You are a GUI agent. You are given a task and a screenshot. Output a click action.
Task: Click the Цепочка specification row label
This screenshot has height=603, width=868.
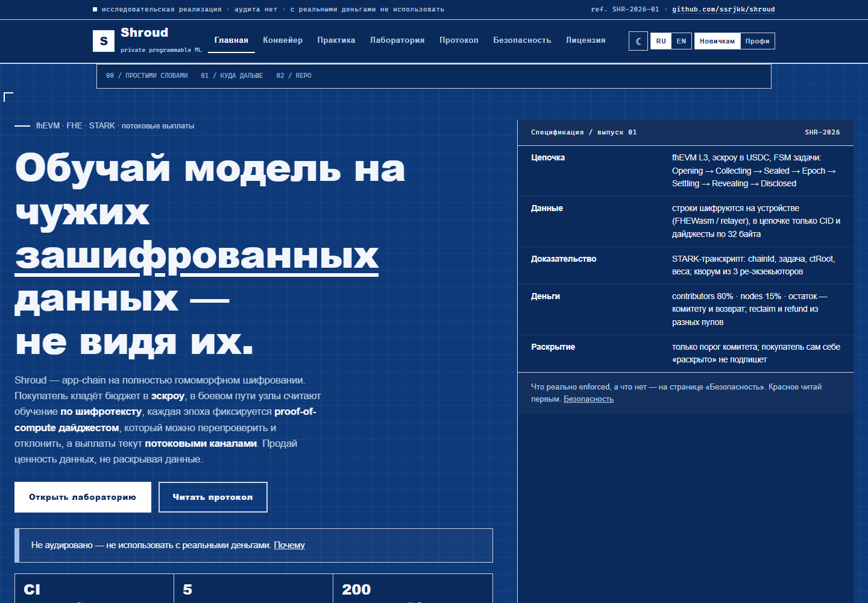point(548,157)
